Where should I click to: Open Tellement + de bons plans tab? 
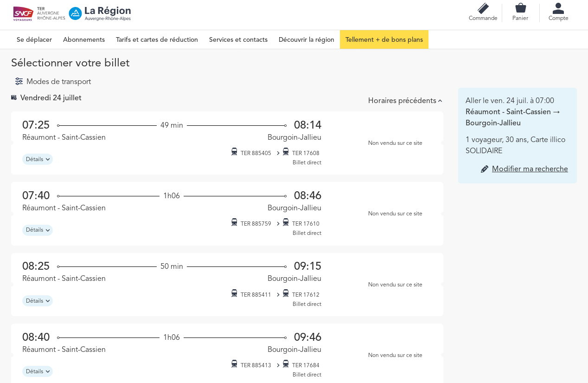[384, 39]
